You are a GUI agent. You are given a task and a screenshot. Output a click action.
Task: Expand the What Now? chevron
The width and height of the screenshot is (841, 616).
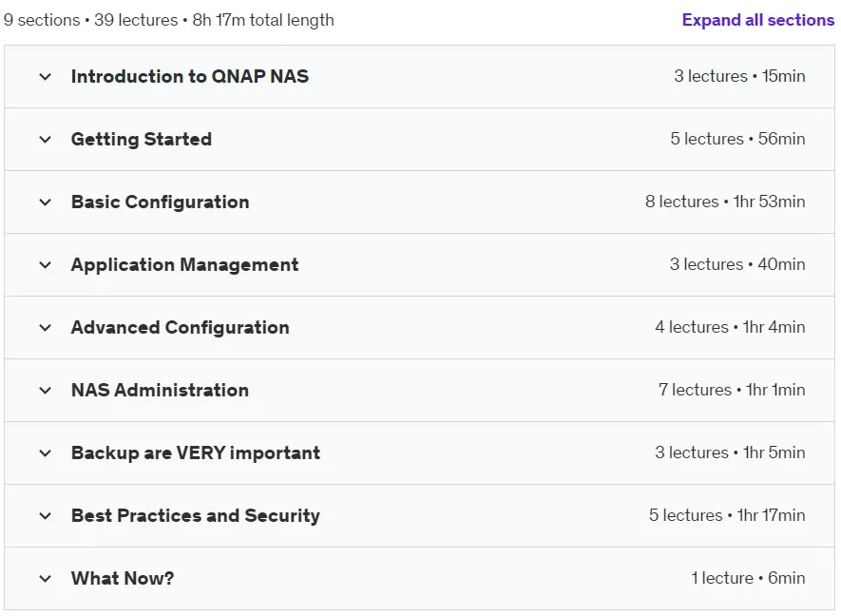click(x=46, y=579)
